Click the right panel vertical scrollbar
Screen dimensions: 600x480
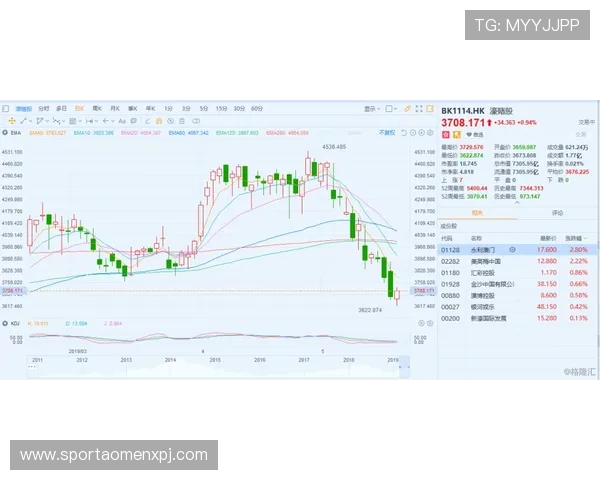coord(598,340)
